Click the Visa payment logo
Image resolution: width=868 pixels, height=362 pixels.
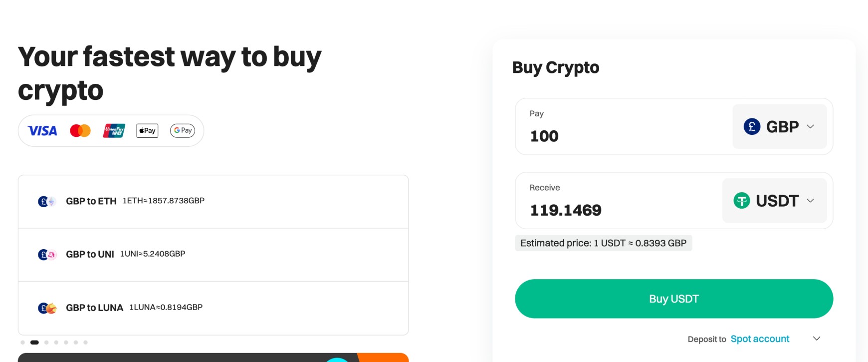point(42,131)
